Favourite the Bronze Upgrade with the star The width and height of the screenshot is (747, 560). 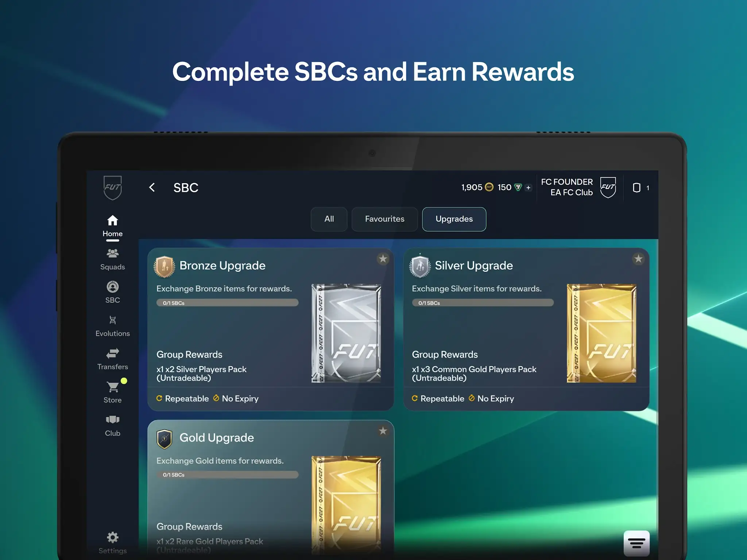click(383, 259)
